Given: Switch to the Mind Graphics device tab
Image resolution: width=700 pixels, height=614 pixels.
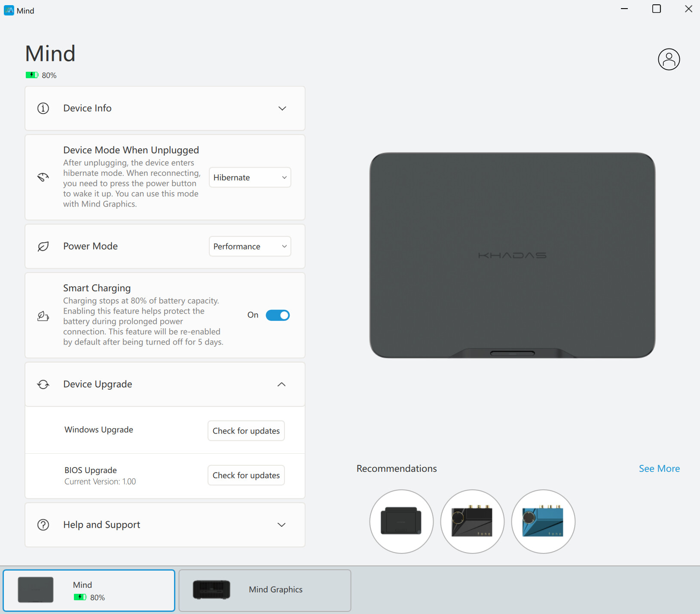Looking at the screenshot, I should click(265, 590).
